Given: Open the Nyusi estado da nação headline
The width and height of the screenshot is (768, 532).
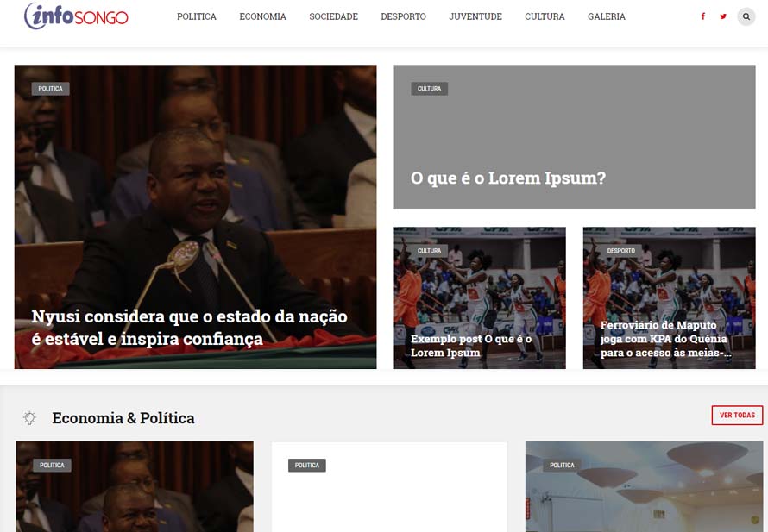Looking at the screenshot, I should (x=190, y=328).
